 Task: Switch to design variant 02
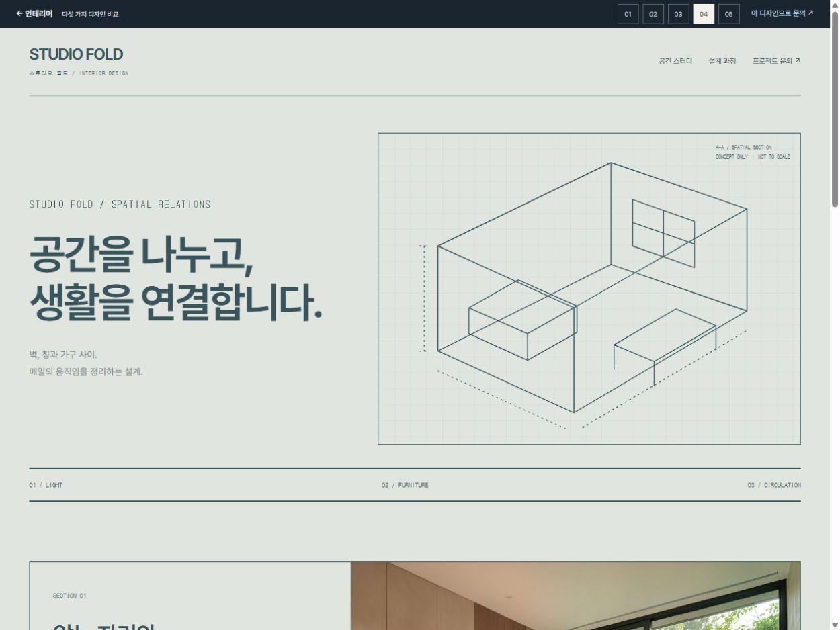tap(653, 14)
